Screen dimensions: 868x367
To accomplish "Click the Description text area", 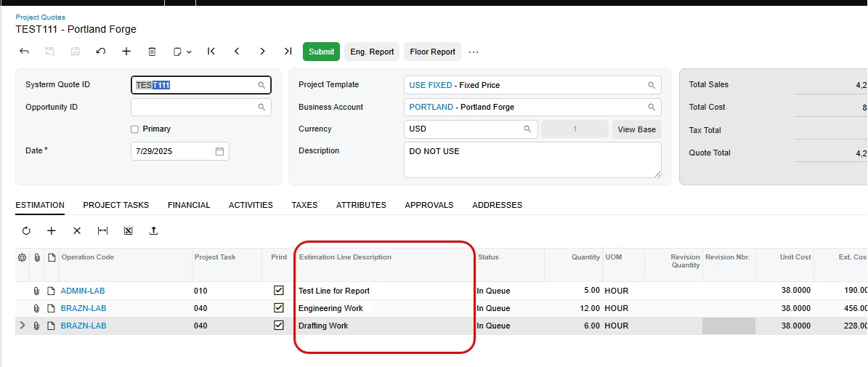I will pos(532,160).
